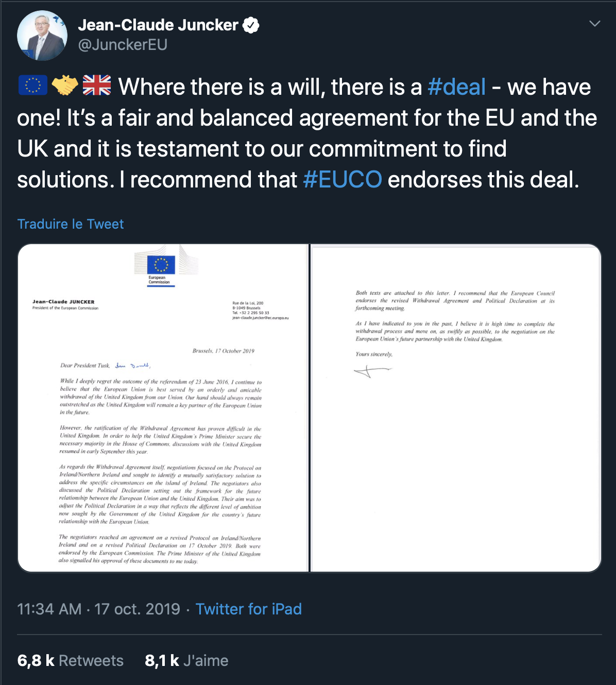View the 6,8 k Retweets list
The height and width of the screenshot is (685, 616).
coord(71,660)
